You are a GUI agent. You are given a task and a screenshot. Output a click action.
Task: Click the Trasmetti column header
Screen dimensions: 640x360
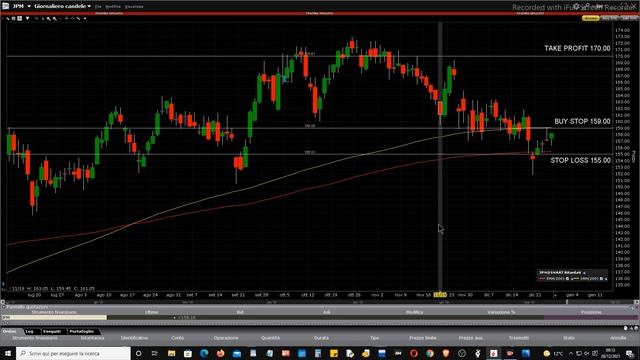pos(519,338)
